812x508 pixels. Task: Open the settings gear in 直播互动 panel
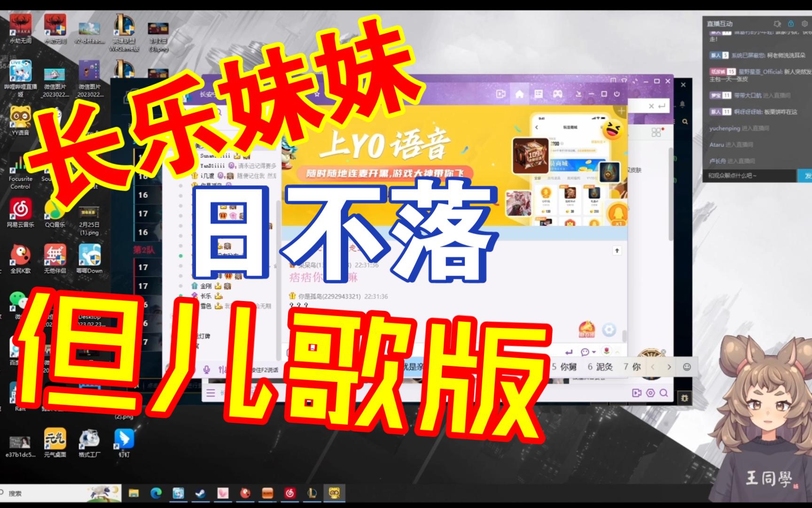[805, 24]
